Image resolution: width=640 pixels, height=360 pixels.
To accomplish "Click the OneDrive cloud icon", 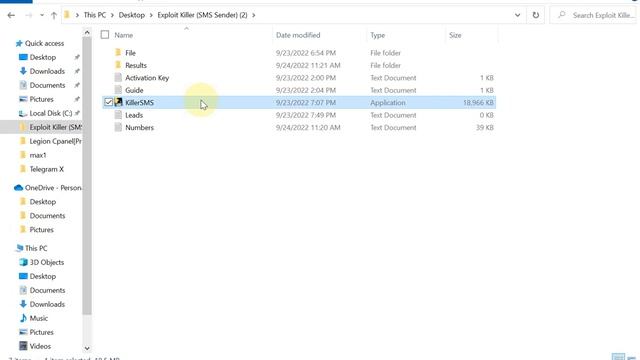I will click(18, 188).
